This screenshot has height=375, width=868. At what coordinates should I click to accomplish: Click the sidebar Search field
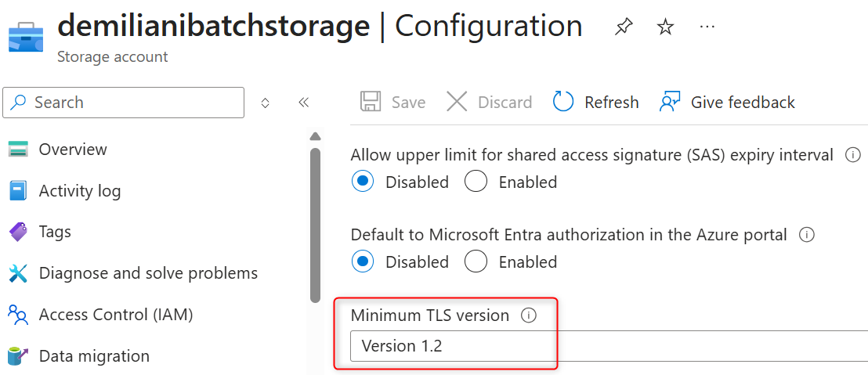tap(124, 103)
